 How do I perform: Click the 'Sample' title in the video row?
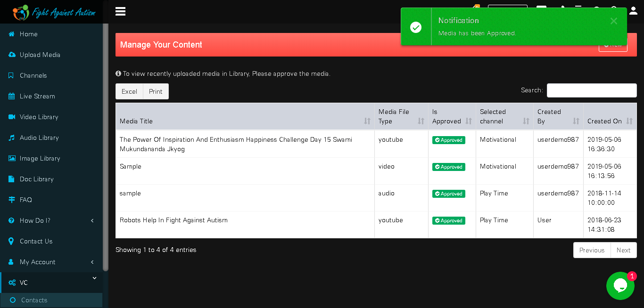point(131,166)
